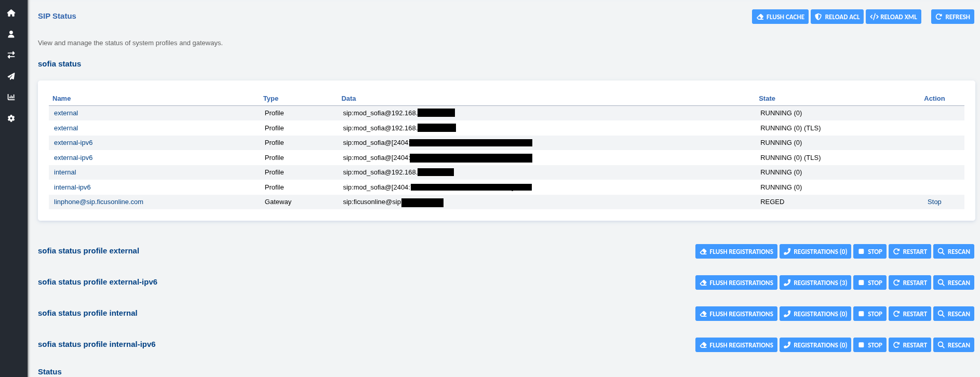Expand the sofia status profile internal section
This screenshot has height=377, width=980.
pos(88,313)
